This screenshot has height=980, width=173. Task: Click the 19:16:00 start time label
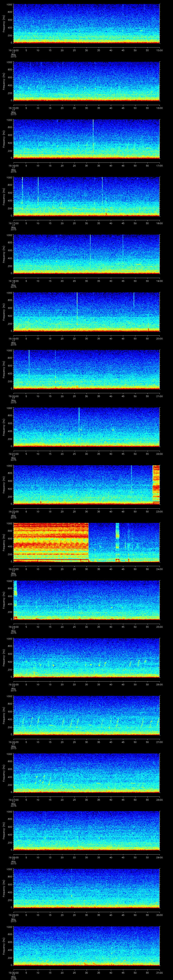[13, 166]
